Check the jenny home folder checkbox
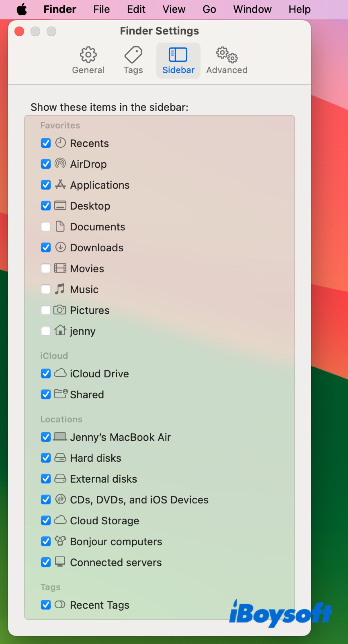Screen dimensions: 348x644 [x=46, y=331]
